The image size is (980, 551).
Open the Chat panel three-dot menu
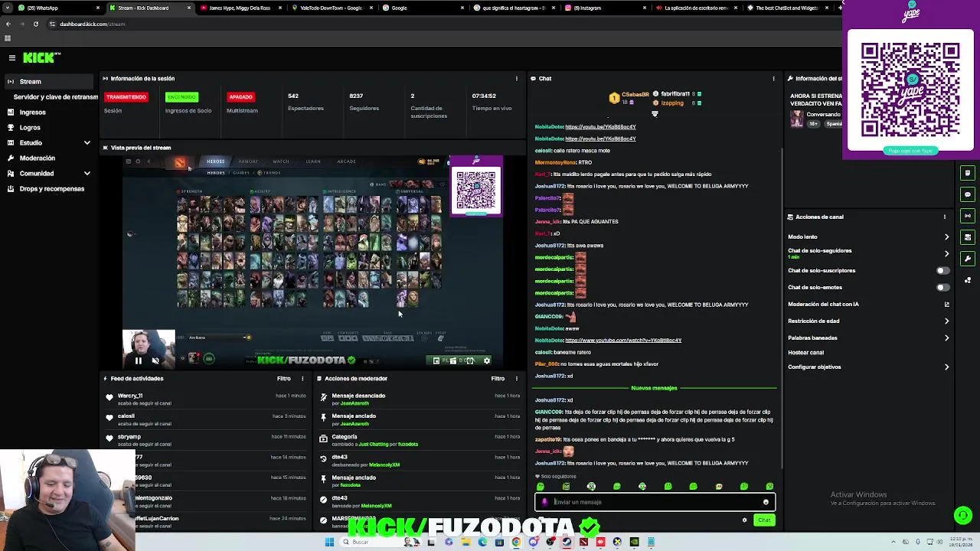[773, 78]
